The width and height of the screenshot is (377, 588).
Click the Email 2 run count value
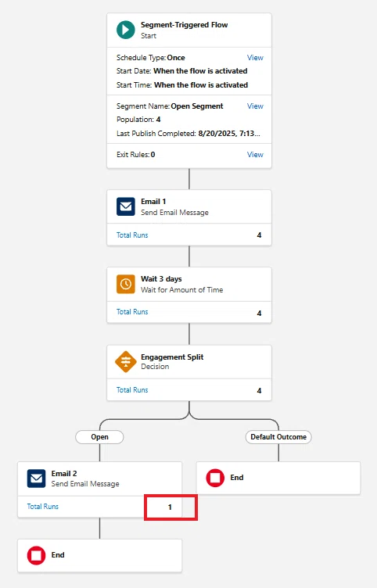pos(170,507)
